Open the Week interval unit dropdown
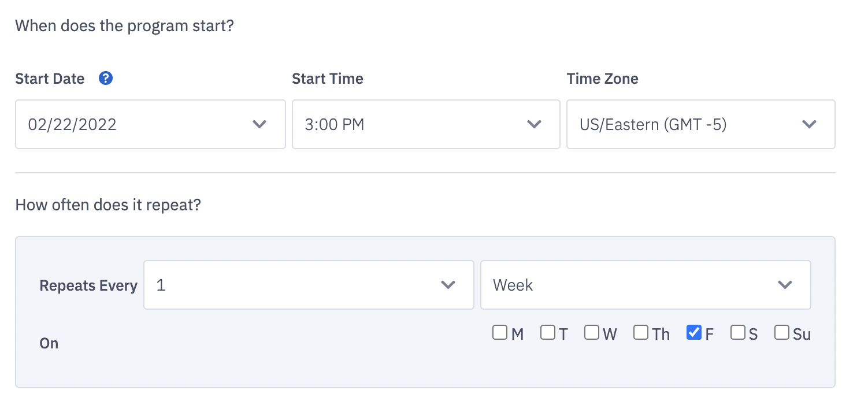868x401 pixels. click(646, 285)
